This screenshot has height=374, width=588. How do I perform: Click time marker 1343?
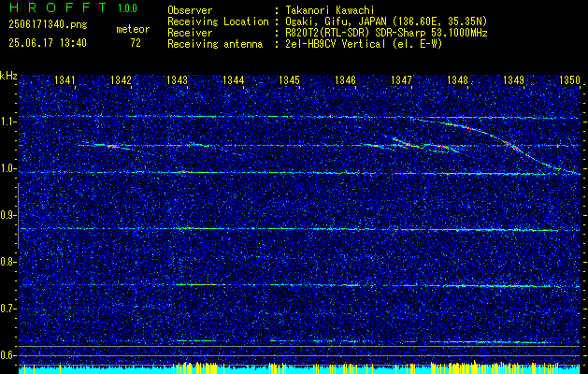click(x=177, y=79)
